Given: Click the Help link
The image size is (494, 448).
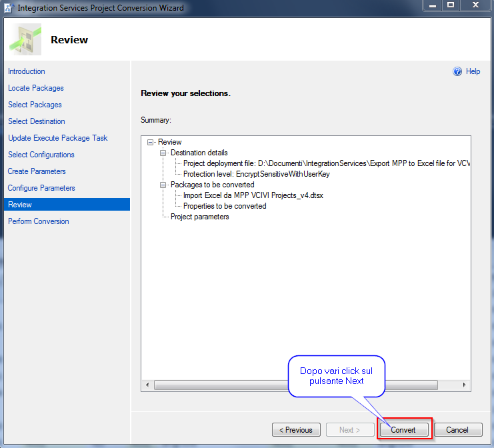Looking at the screenshot, I should (x=473, y=71).
